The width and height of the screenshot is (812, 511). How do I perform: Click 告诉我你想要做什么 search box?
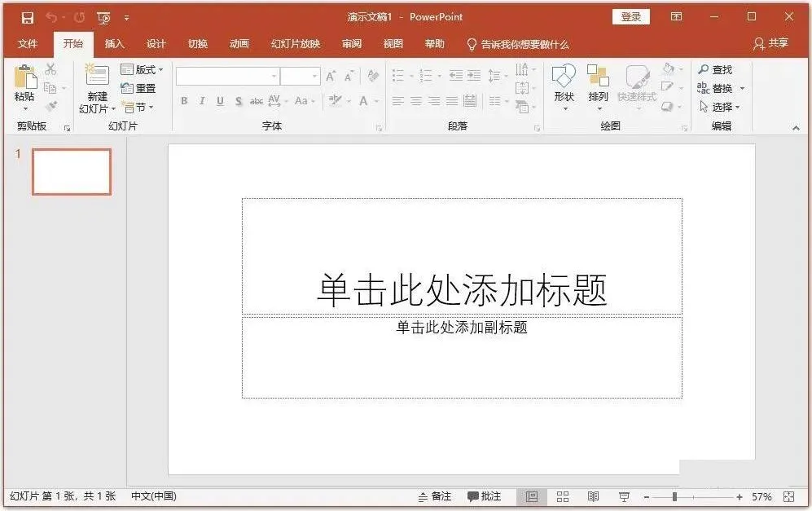click(x=518, y=45)
